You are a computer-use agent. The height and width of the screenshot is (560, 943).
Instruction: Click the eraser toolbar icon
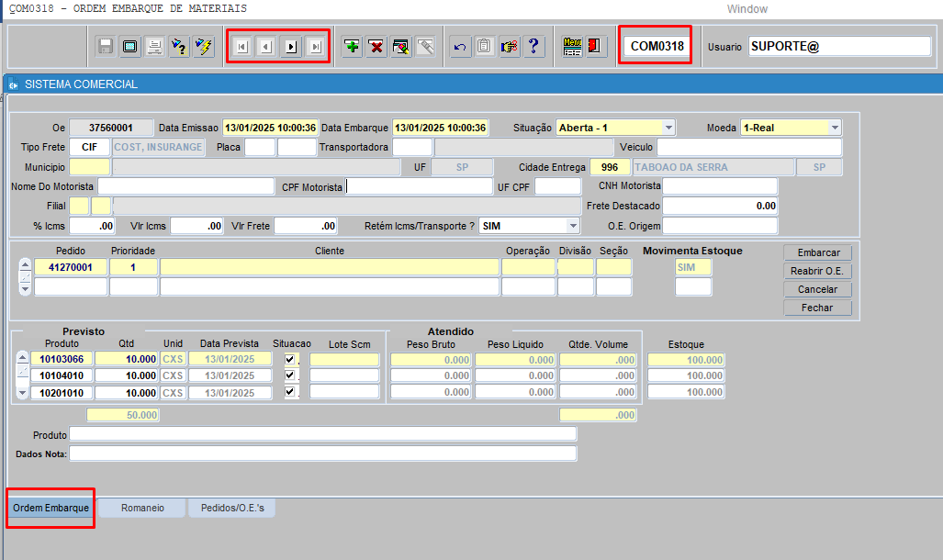pyautogui.click(x=425, y=46)
